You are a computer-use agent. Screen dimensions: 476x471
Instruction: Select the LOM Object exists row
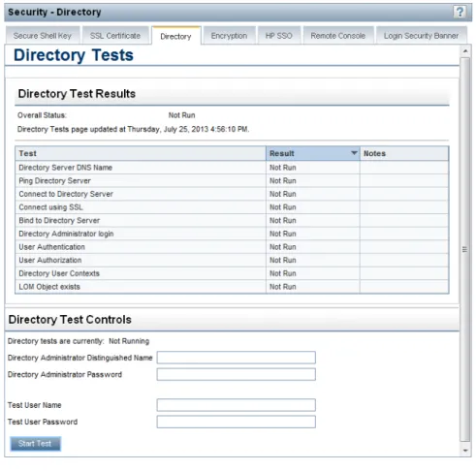pyautogui.click(x=232, y=287)
